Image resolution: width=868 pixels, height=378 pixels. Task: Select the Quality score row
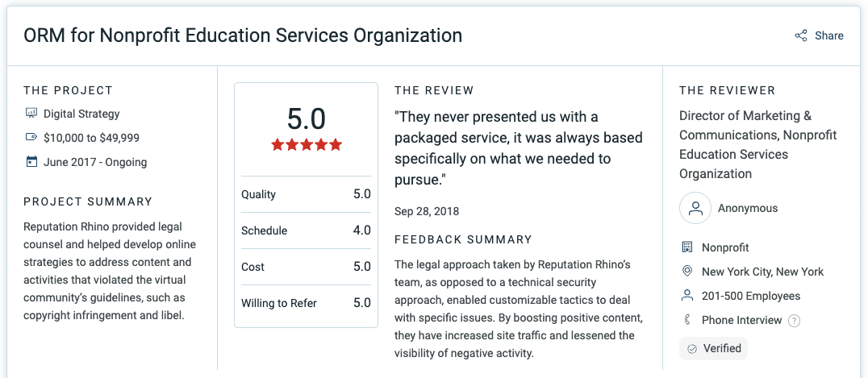pos(306,194)
